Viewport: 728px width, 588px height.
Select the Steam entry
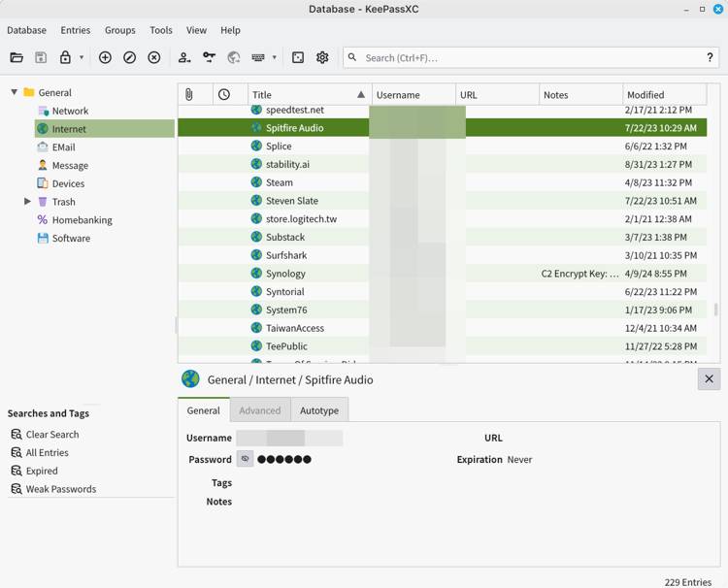[x=442, y=182]
